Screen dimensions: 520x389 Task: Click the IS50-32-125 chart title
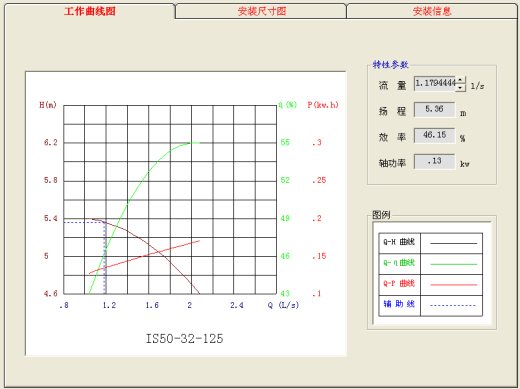point(185,339)
